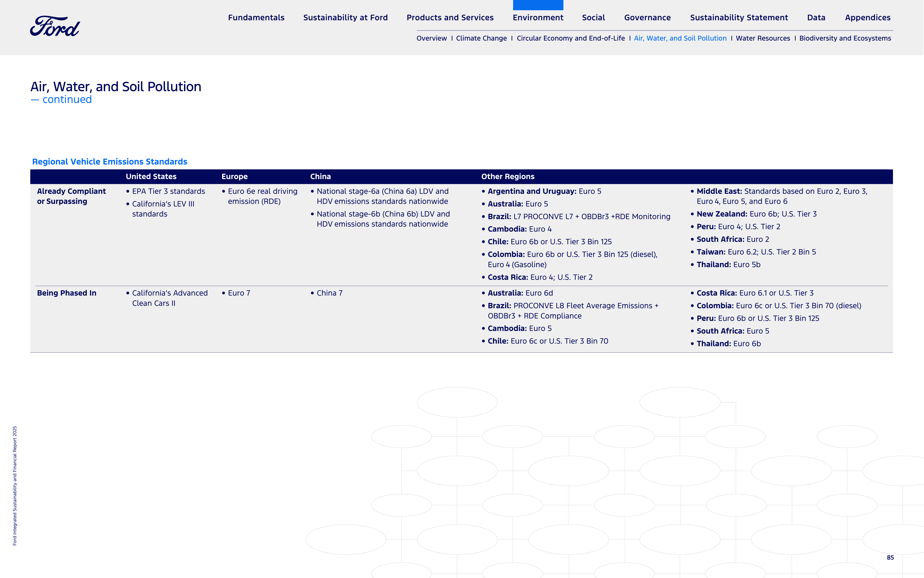Click 'Thailand: Euro 5b' entry

728,265
